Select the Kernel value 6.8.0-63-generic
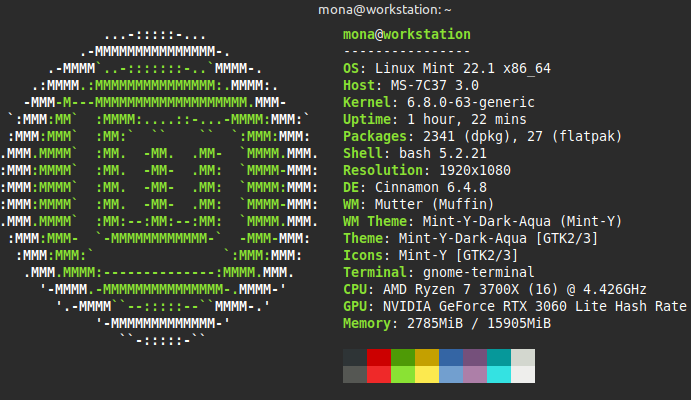The image size is (691, 400). pos(471,102)
